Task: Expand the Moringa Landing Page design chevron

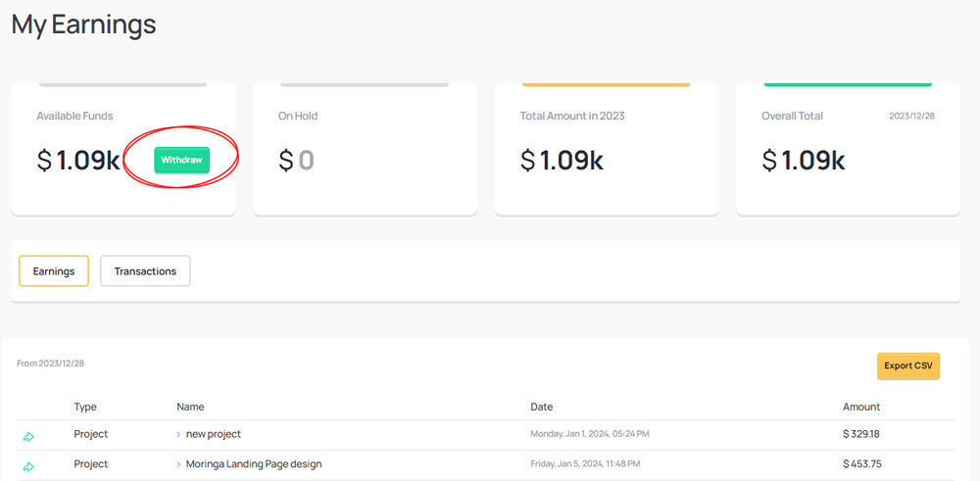Action: pyautogui.click(x=178, y=464)
